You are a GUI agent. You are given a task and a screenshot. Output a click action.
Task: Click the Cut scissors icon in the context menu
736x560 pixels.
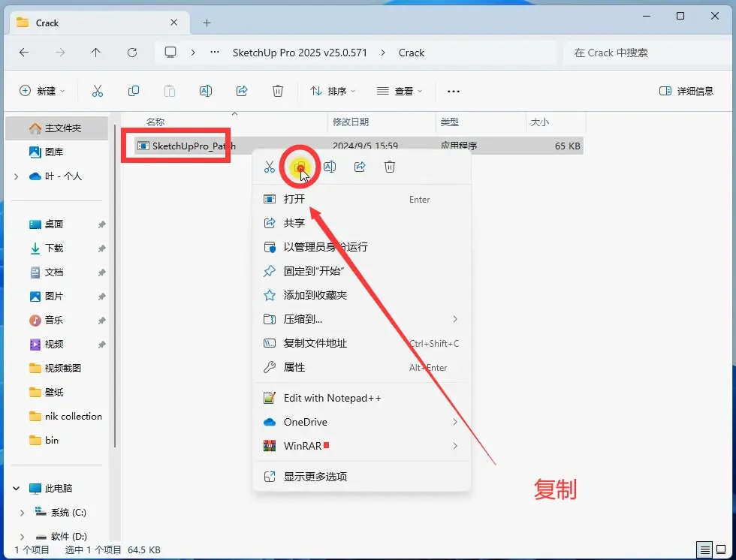[x=270, y=167]
